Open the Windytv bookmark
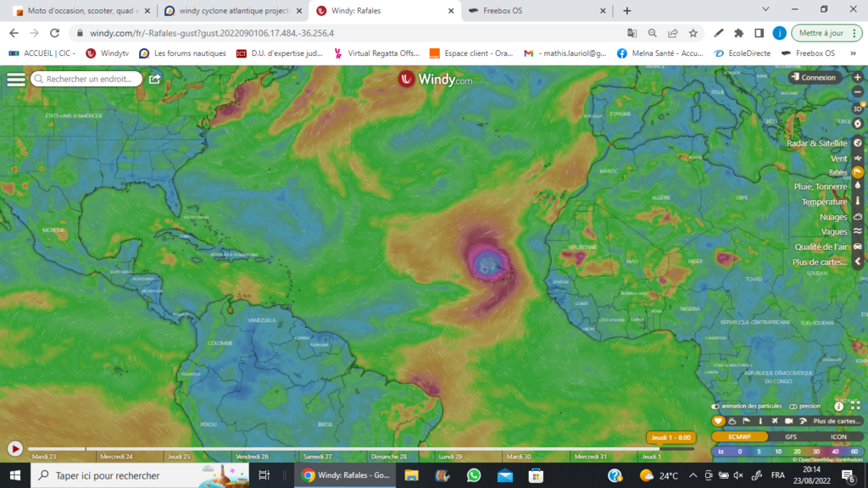868x488 pixels. (x=108, y=53)
